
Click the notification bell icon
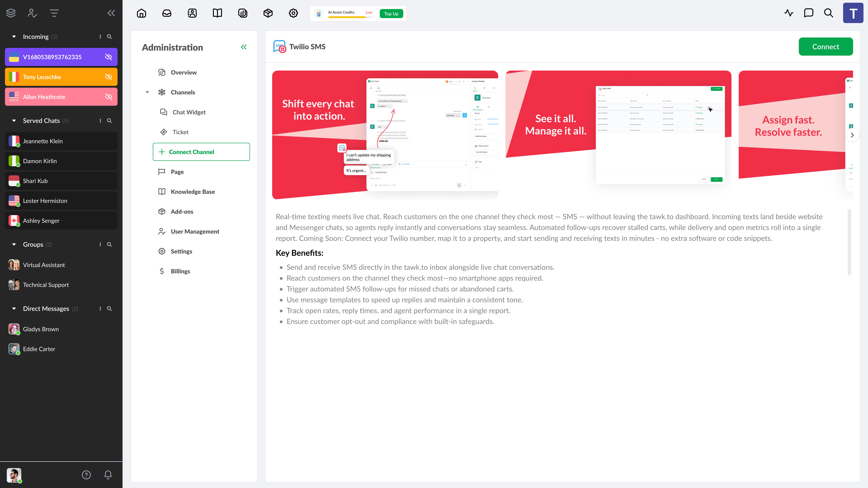[108, 475]
